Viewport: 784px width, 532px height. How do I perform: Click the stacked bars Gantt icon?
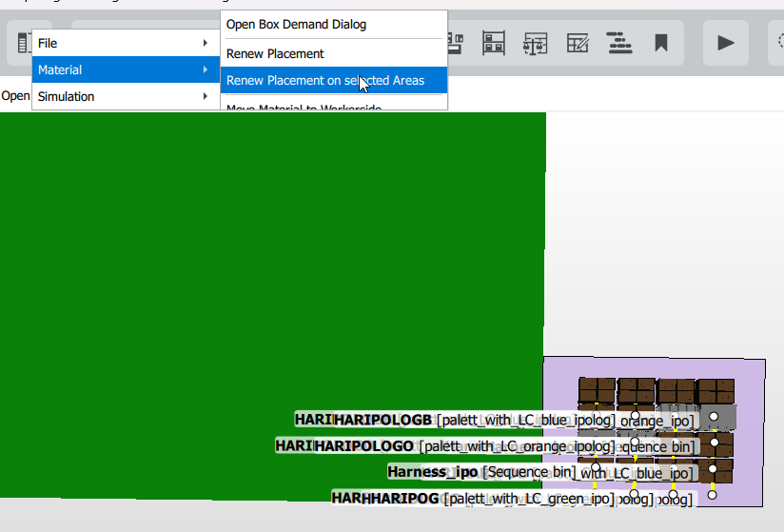tap(619, 43)
